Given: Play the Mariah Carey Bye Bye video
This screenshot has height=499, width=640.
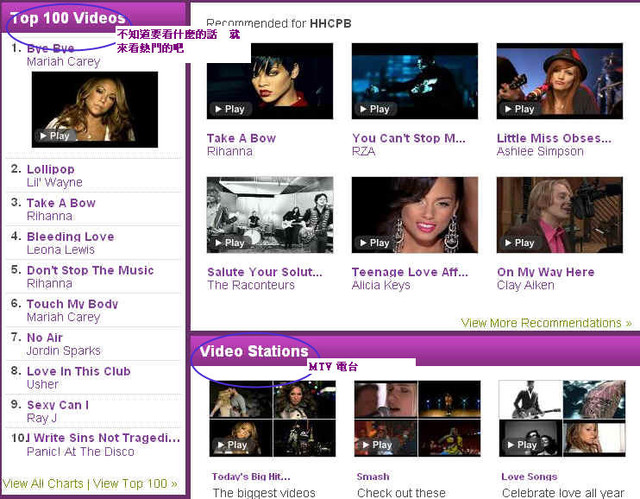Looking at the screenshot, I should [x=55, y=135].
